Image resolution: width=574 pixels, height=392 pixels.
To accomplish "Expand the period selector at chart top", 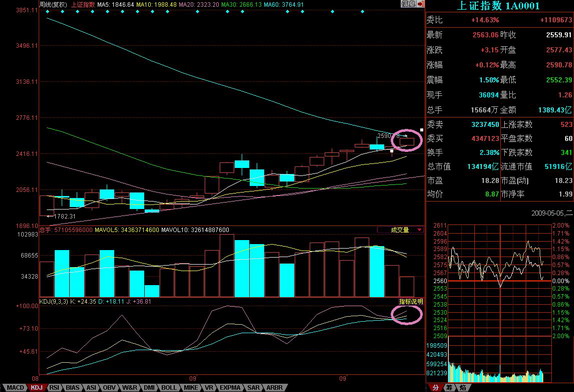I will click(409, 4).
